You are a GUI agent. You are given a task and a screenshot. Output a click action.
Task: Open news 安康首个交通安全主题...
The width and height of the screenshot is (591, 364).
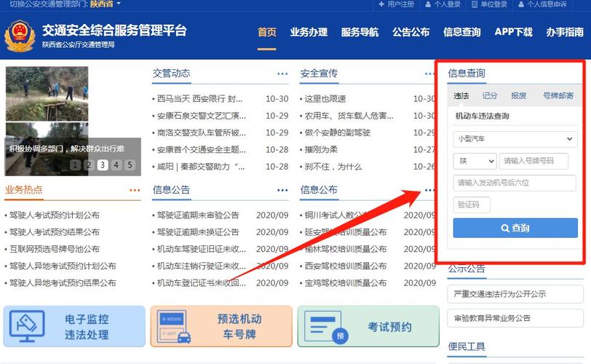pos(202,149)
